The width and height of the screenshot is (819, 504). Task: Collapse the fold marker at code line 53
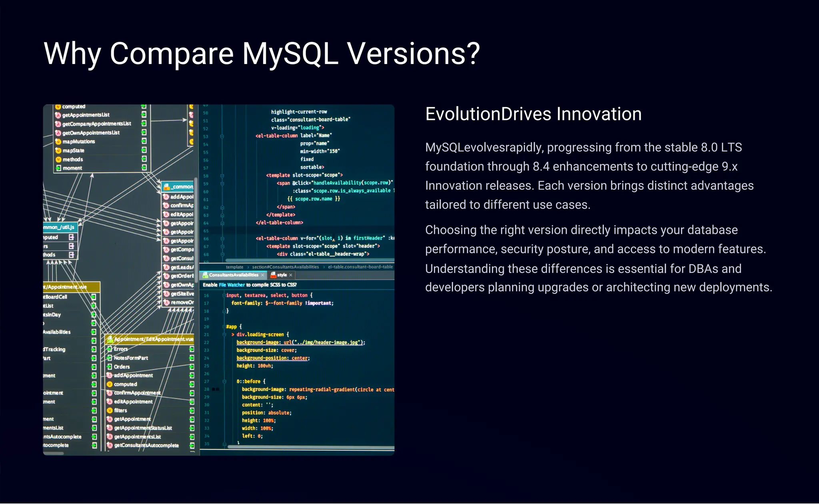click(222, 136)
